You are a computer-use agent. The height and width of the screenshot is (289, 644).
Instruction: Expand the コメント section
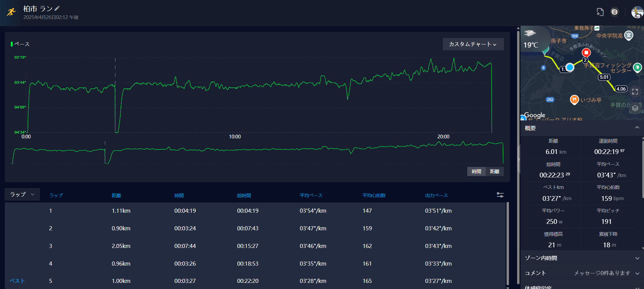[x=582, y=273]
